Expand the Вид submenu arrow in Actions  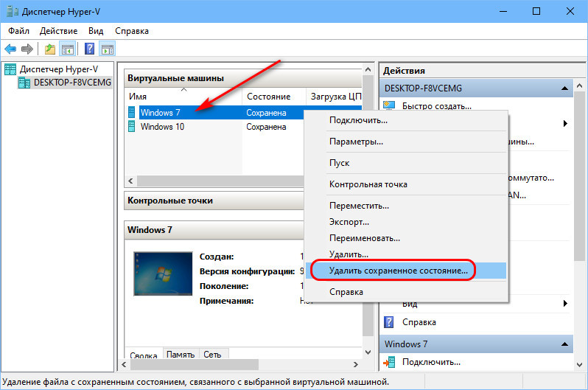565,303
